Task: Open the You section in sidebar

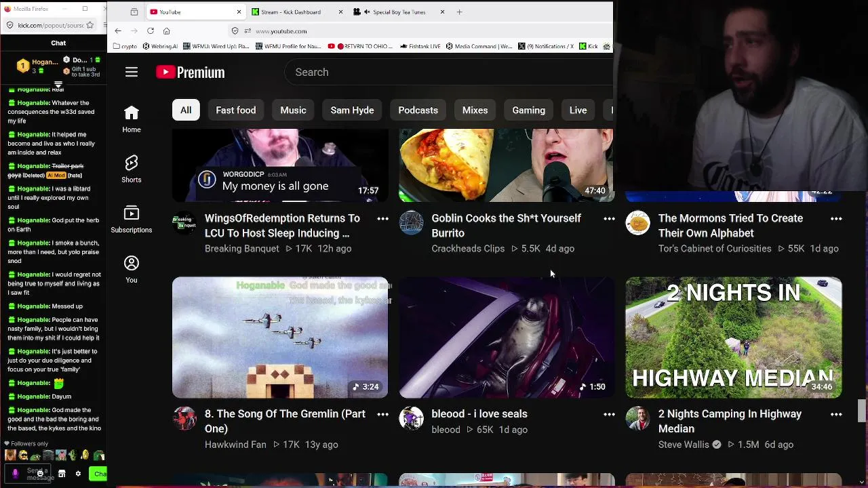Action: click(x=132, y=269)
